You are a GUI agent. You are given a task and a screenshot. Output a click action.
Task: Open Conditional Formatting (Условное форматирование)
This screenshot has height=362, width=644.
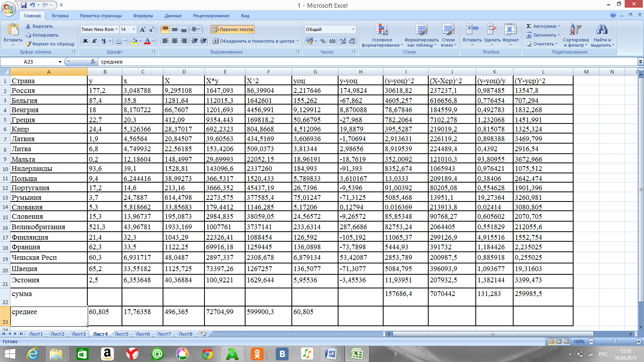coord(382,35)
